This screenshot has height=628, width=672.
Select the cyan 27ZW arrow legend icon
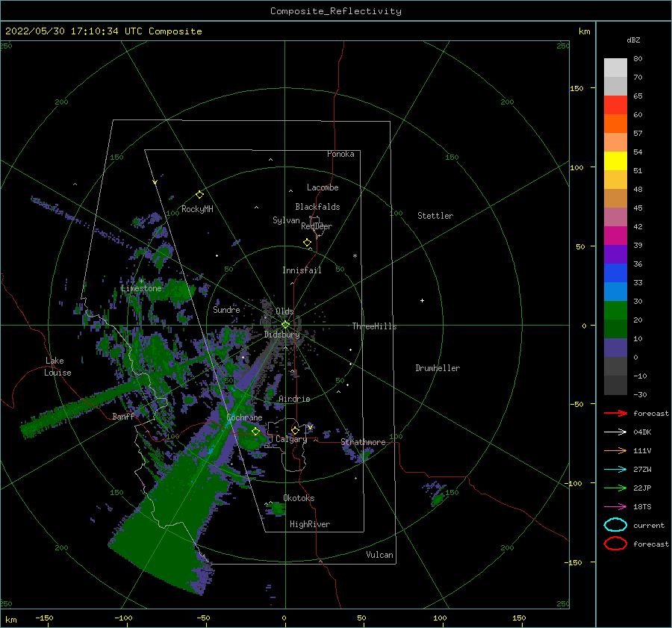615,470
